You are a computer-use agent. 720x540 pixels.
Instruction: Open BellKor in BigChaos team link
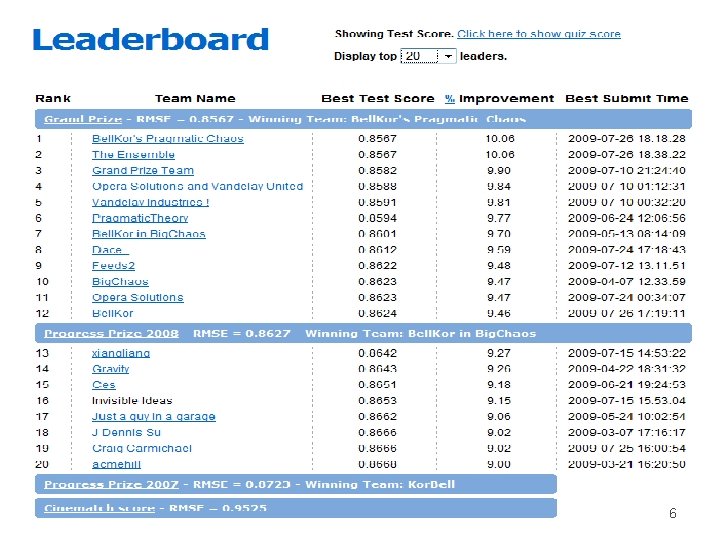(x=148, y=234)
